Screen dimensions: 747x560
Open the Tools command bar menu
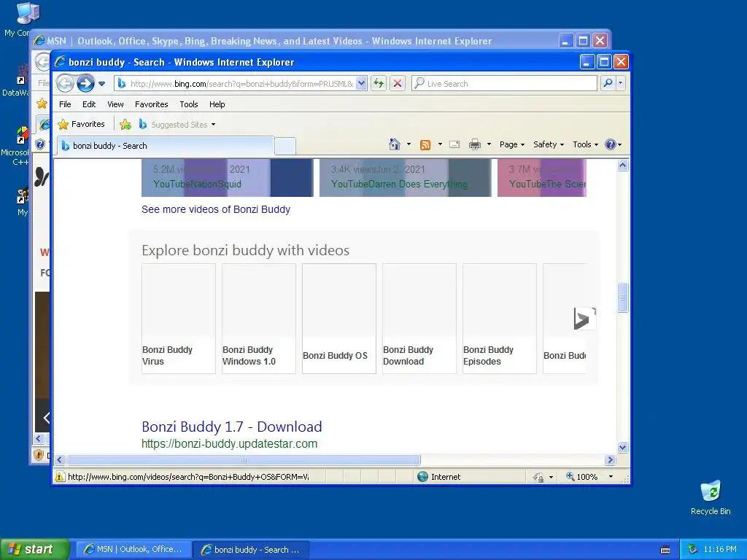point(585,144)
